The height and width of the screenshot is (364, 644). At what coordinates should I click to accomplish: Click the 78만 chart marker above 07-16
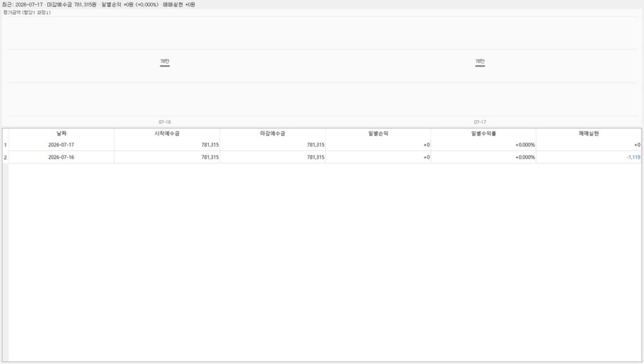click(x=165, y=62)
